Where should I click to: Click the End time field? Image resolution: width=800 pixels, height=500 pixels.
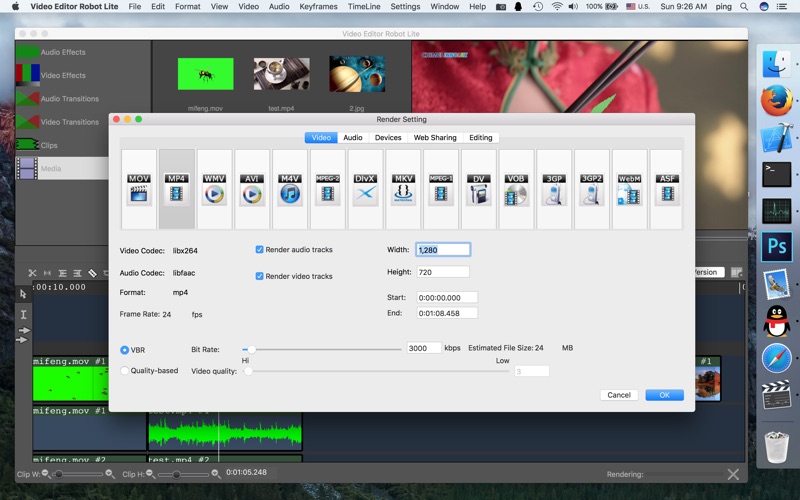click(447, 313)
